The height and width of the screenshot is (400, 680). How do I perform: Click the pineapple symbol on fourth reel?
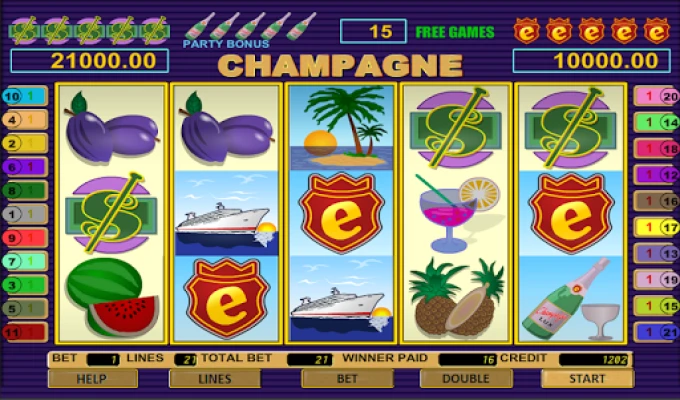pyautogui.click(x=456, y=298)
